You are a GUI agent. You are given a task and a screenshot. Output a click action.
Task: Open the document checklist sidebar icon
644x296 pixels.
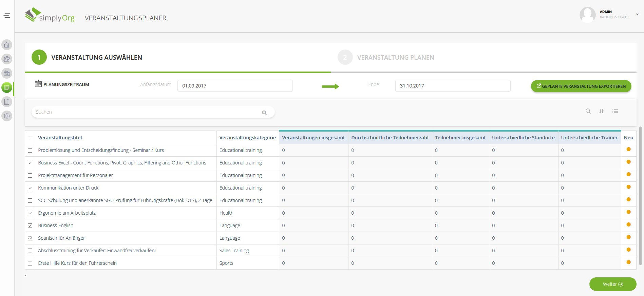click(7, 102)
